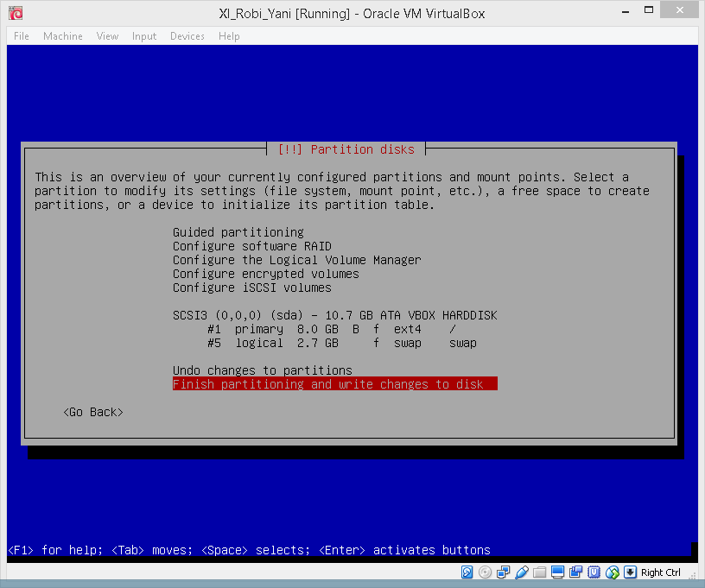The height and width of the screenshot is (588, 705).
Task: Close the VirtualBox window
Action: pos(679,9)
